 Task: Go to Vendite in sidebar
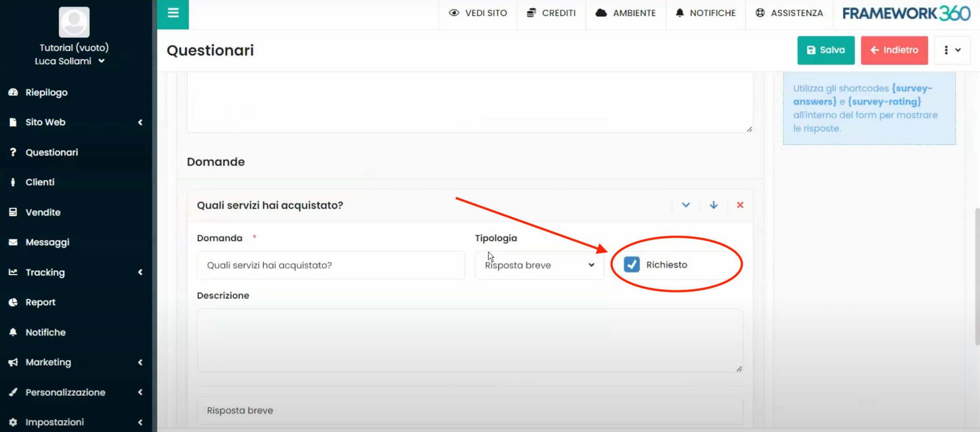(43, 212)
